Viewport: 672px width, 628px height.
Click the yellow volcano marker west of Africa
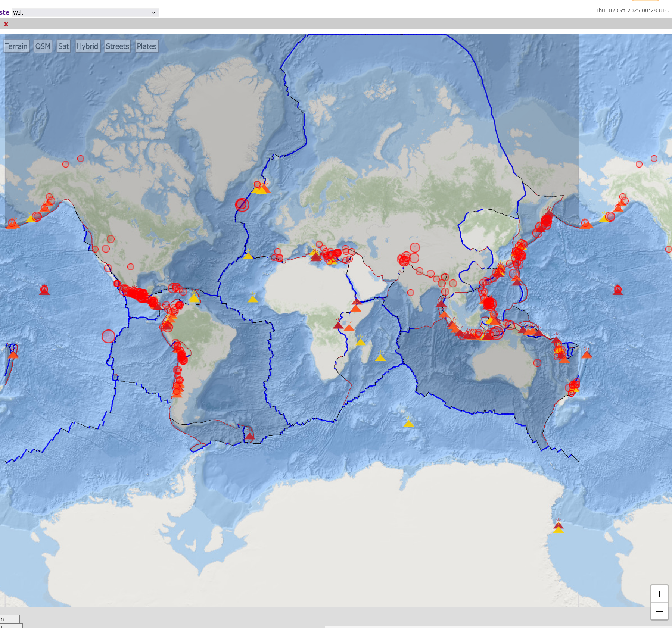tap(253, 299)
